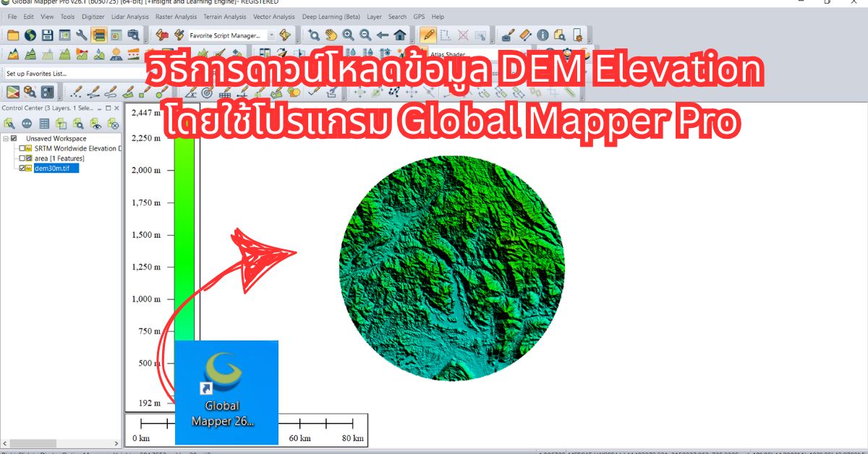Click the Control Center horizontal scrollbar

coord(61,442)
